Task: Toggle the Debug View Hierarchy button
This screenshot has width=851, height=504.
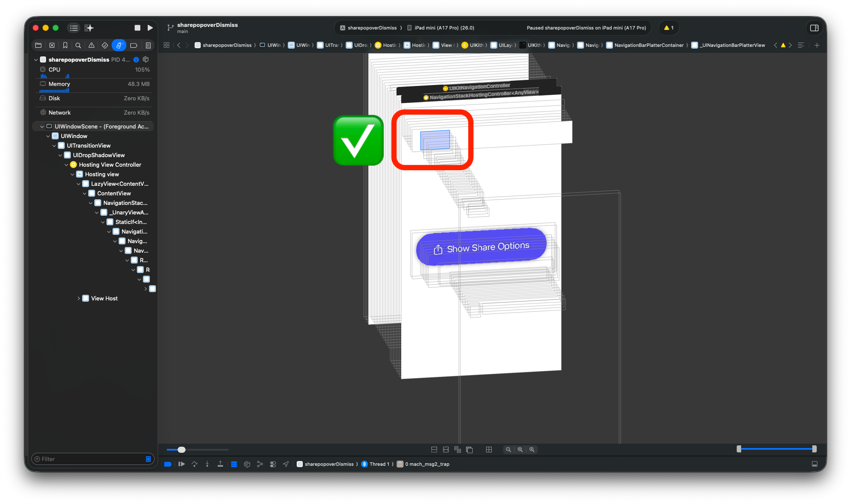Action: click(247, 464)
